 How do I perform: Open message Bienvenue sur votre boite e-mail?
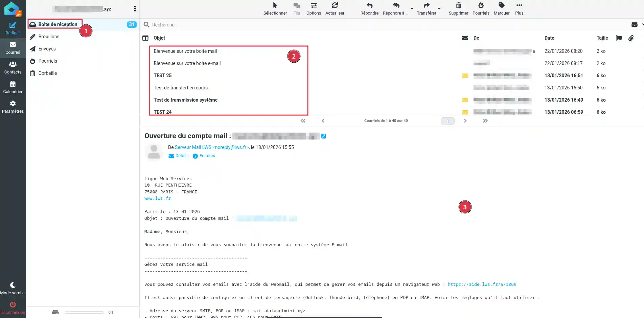tap(187, 63)
